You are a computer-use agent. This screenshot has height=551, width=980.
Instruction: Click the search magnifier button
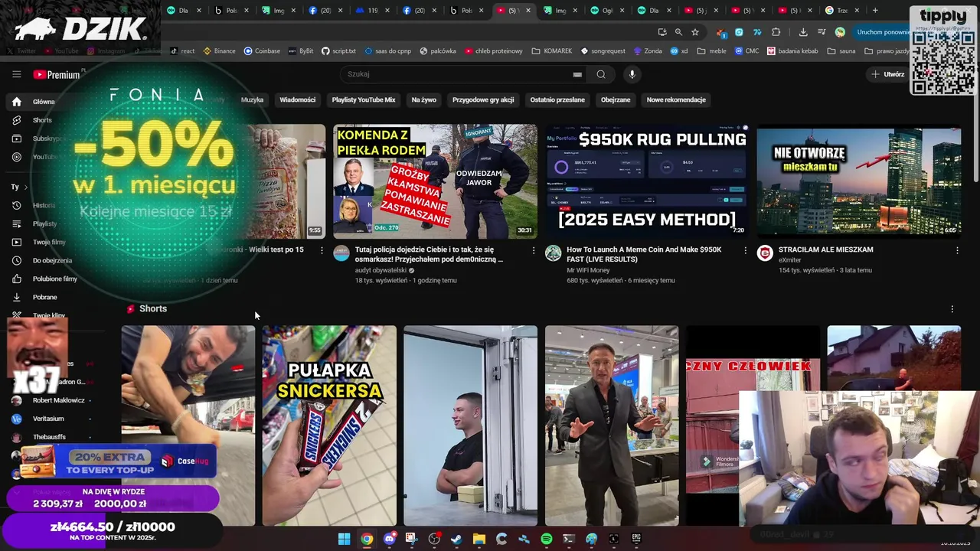601,74
